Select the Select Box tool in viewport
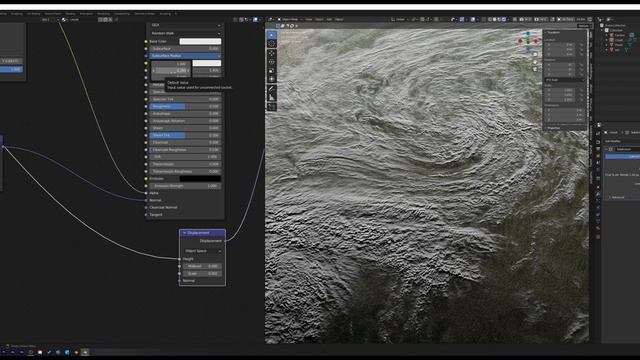Image resolution: width=640 pixels, height=360 pixels. pyautogui.click(x=271, y=35)
